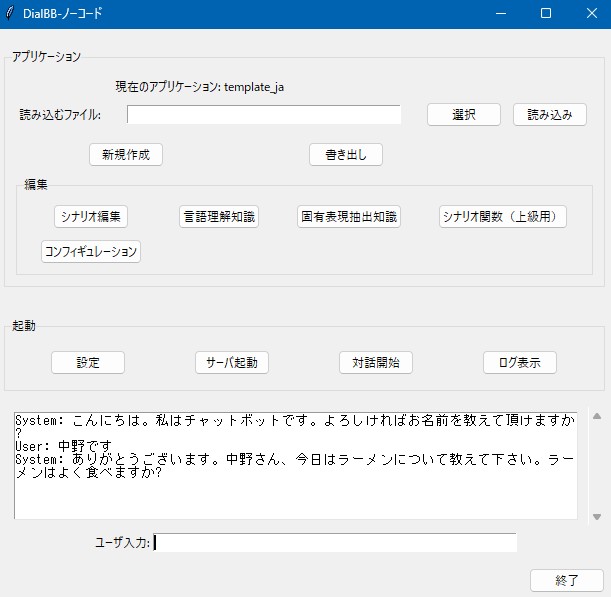Click the ユーザ入力 text field

point(335,542)
